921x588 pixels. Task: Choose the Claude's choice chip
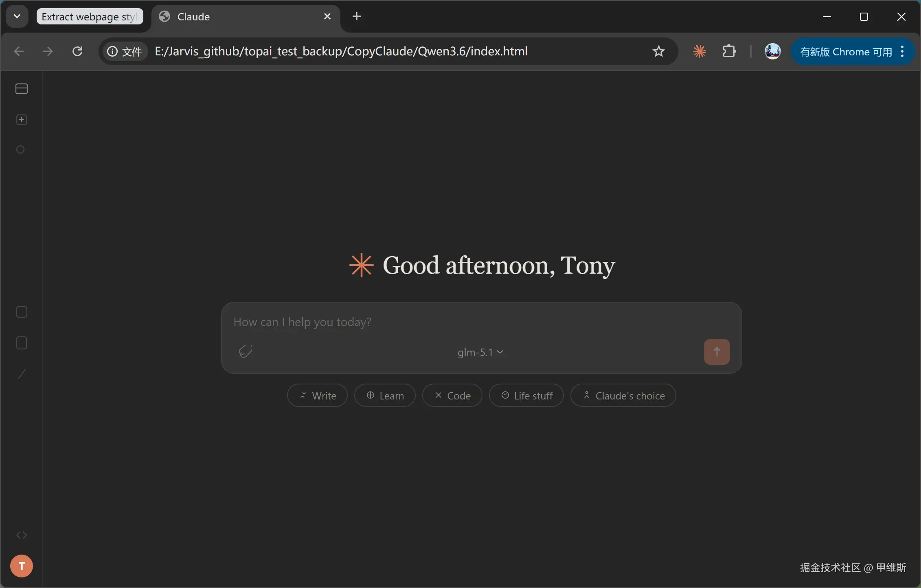pos(623,395)
